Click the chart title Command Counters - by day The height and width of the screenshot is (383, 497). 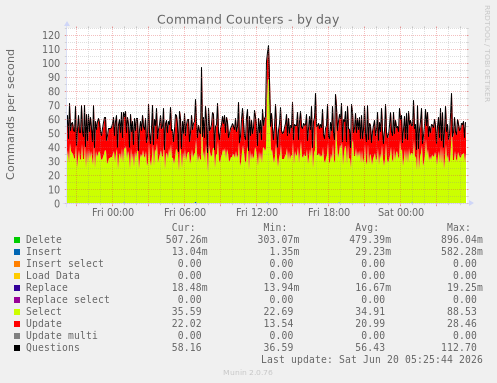[x=248, y=20]
